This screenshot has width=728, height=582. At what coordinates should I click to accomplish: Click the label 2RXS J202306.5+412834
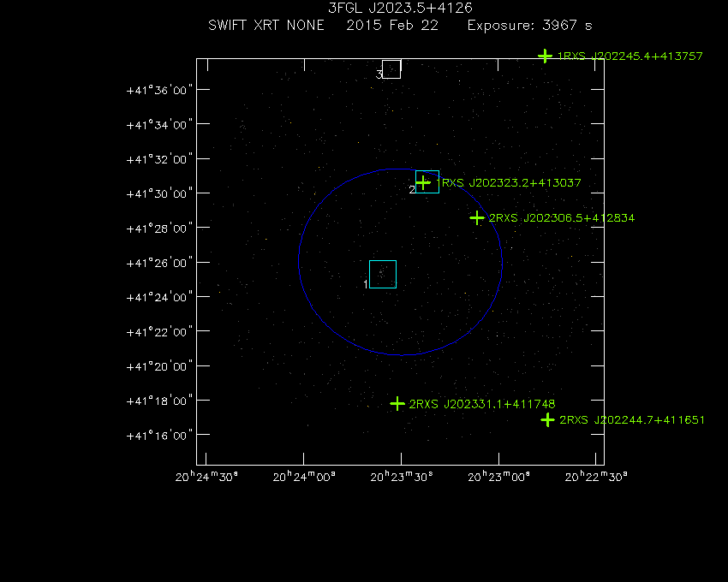pyautogui.click(x=562, y=217)
